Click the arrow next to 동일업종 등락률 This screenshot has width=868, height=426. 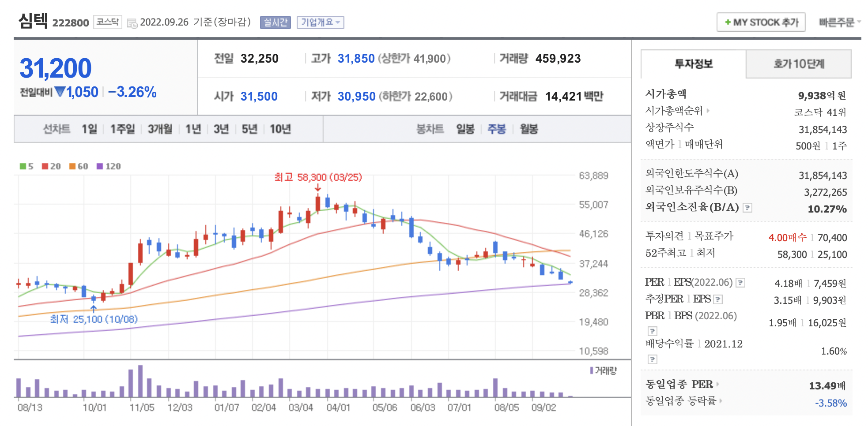coord(721,401)
